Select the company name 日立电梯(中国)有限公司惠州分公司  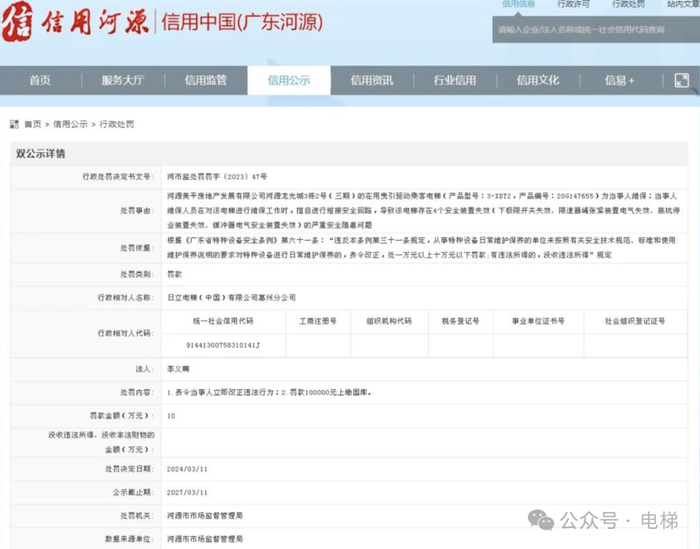click(x=231, y=298)
